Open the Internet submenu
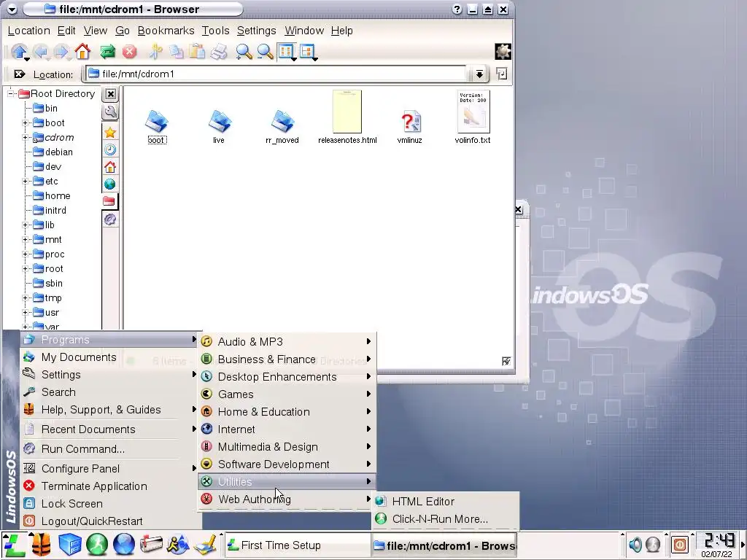747x560 pixels. click(x=287, y=429)
